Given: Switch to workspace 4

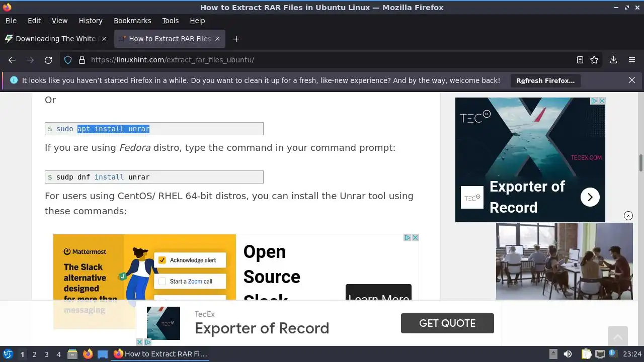Looking at the screenshot, I should pyautogui.click(x=58, y=354).
